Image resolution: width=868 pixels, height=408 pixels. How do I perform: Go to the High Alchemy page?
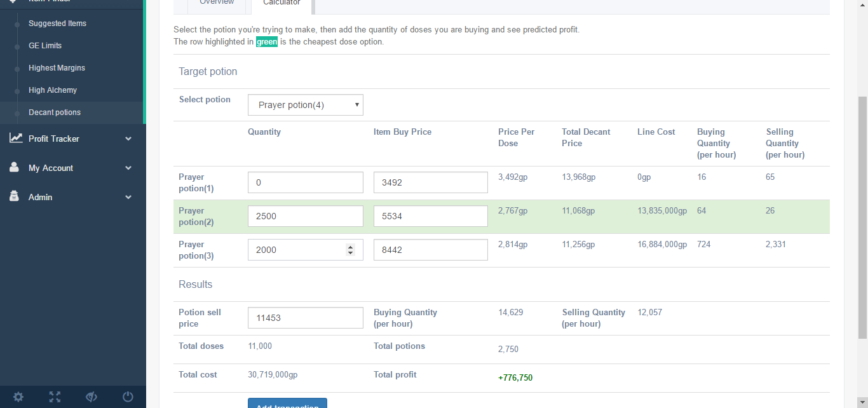pyautogui.click(x=53, y=90)
